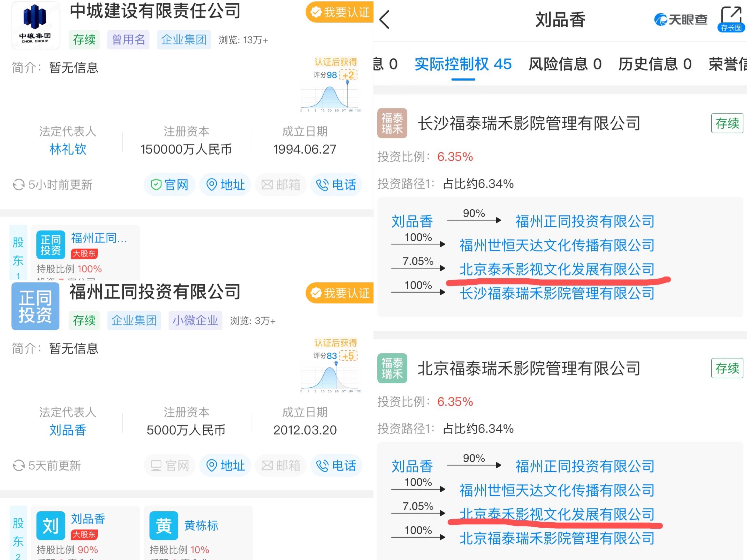Open 北京泰禾影视文化发展有限公司 in 长沙 path
The width and height of the screenshot is (747, 560).
pyautogui.click(x=557, y=269)
